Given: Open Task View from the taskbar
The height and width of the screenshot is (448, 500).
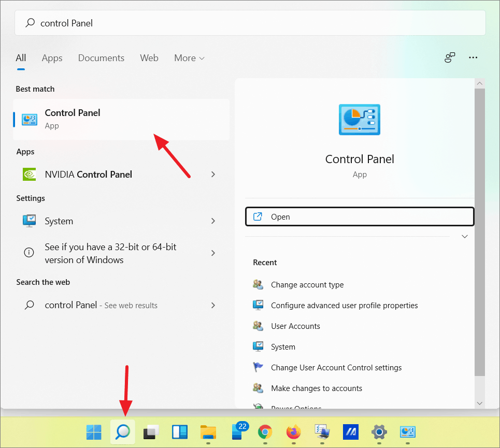Looking at the screenshot, I should [151, 432].
